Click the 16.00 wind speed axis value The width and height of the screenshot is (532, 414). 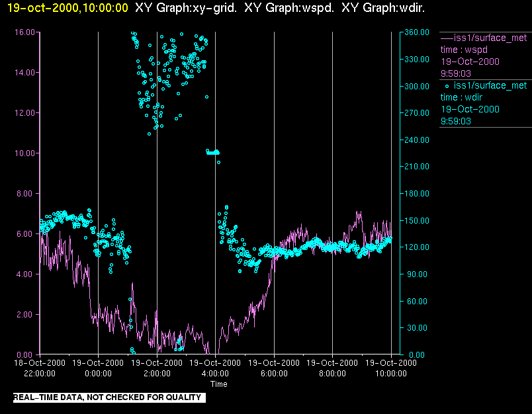(x=24, y=32)
